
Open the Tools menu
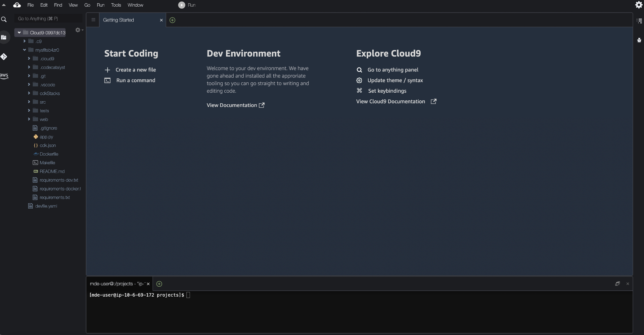116,5
